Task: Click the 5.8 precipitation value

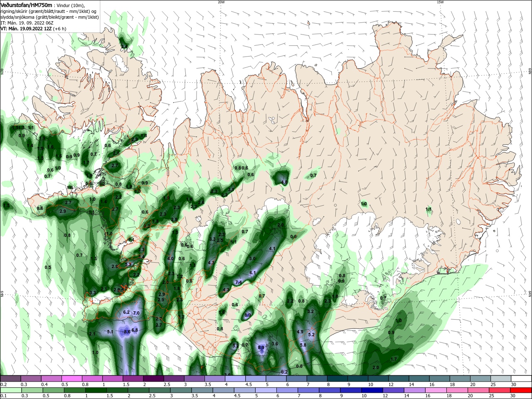Action: [x=303, y=345]
